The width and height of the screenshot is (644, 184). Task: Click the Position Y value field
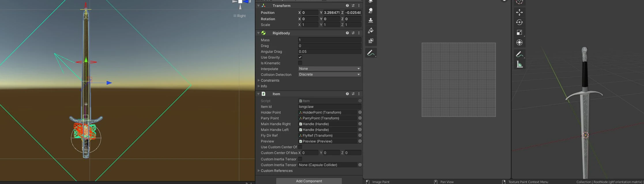pos(332,12)
